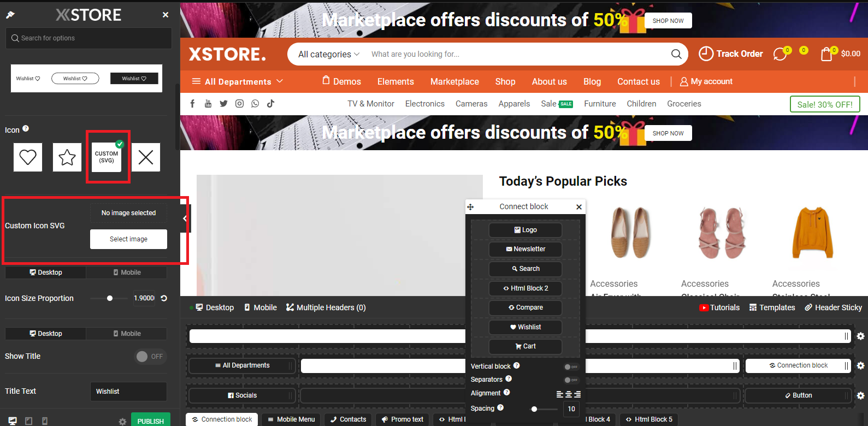Screen dimensions: 868x426
Task: Open Templates in header builder
Action: point(772,307)
